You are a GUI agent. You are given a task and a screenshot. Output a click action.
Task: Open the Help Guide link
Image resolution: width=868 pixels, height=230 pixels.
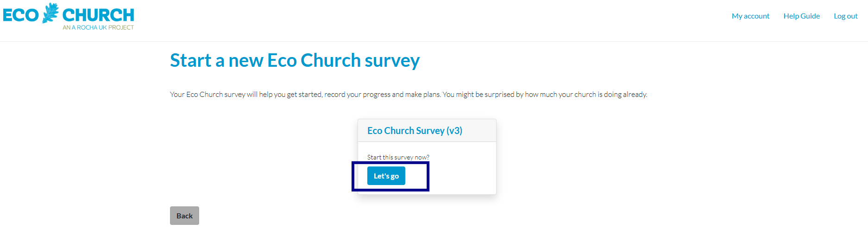coord(802,16)
